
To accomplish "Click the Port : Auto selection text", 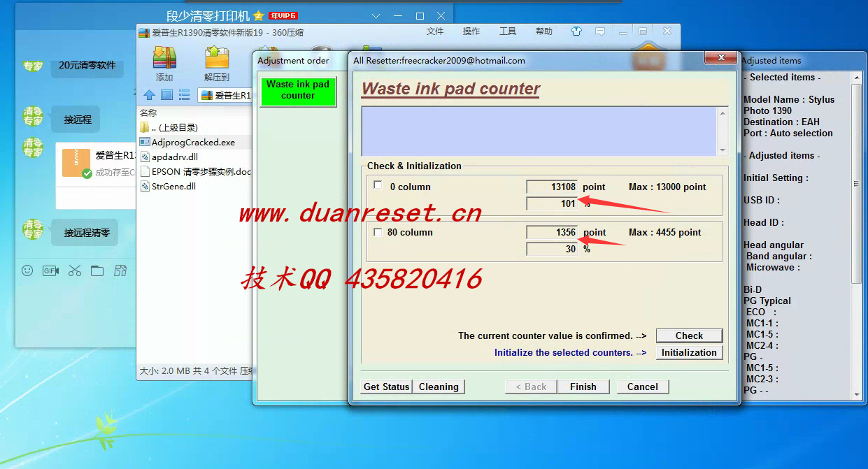I will (788, 133).
